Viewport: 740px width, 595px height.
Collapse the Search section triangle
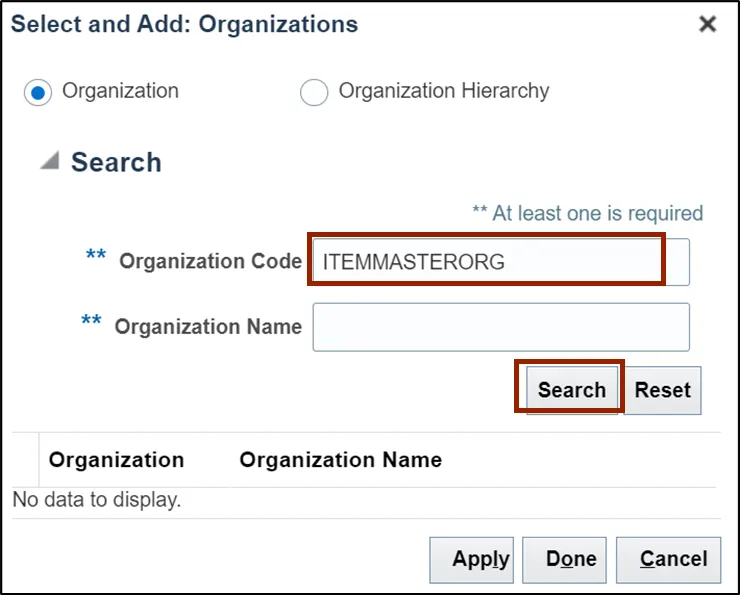[x=50, y=160]
